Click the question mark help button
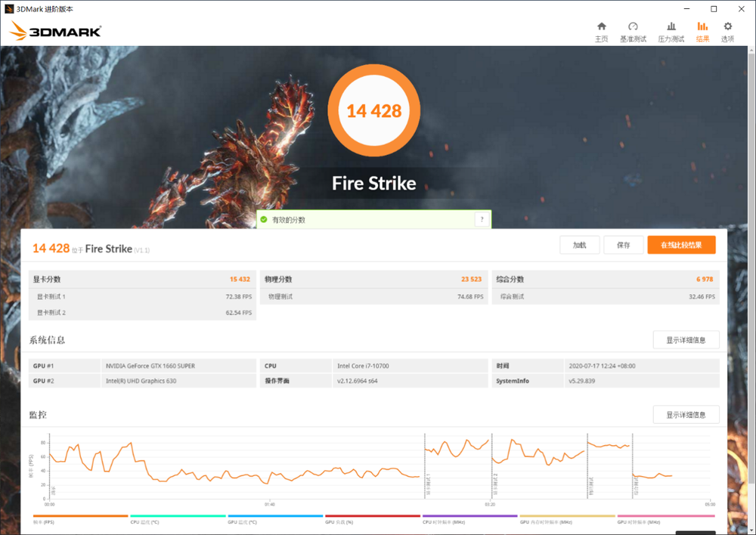 [482, 220]
